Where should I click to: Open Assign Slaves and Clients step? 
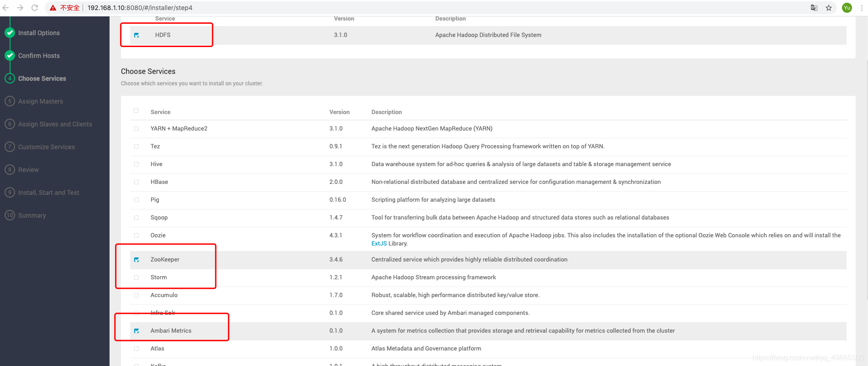click(55, 124)
